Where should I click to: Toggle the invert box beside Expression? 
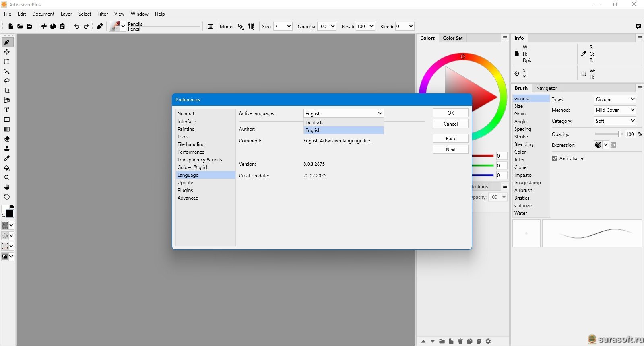(x=613, y=145)
